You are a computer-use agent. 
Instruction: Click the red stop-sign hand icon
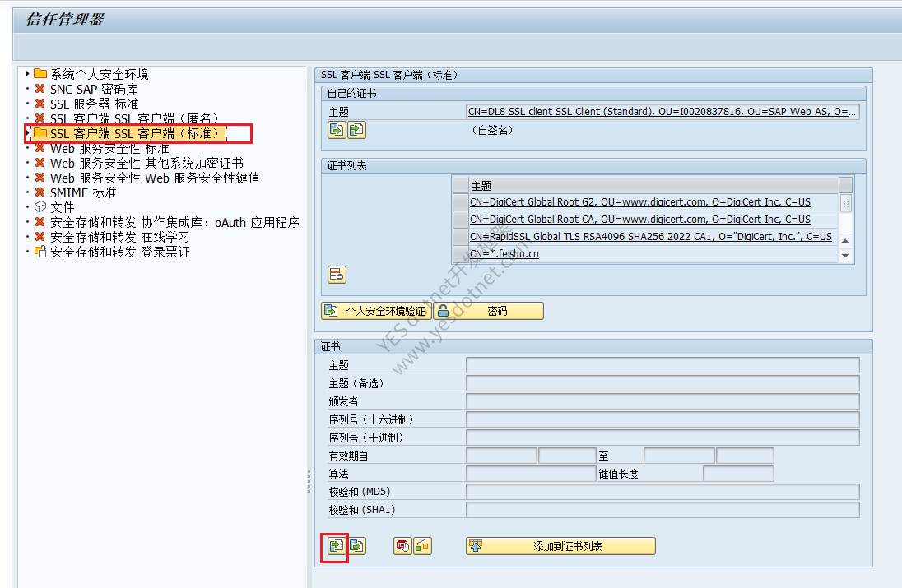[x=402, y=545]
